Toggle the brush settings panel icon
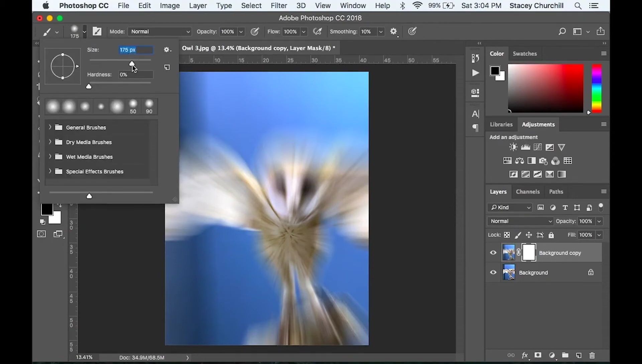The image size is (642, 364). [x=97, y=31]
